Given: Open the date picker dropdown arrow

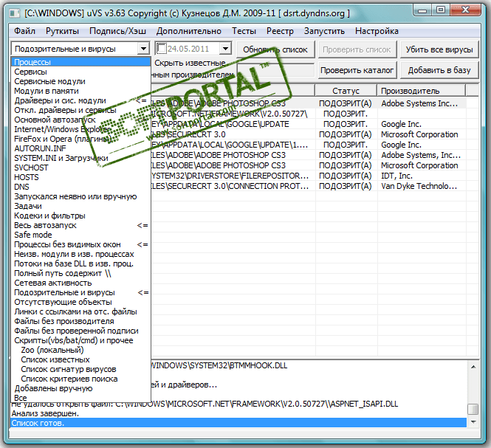Looking at the screenshot, I should 225,49.
